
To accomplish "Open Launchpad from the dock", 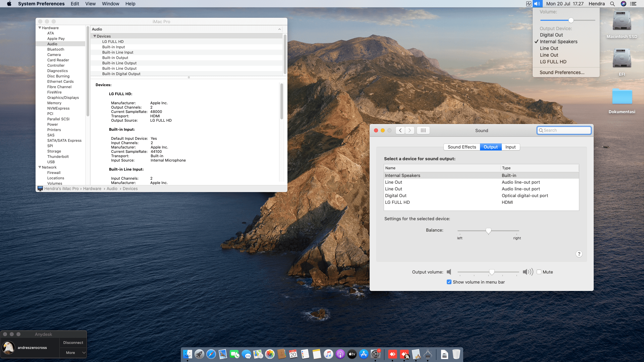I will click(x=199, y=354).
